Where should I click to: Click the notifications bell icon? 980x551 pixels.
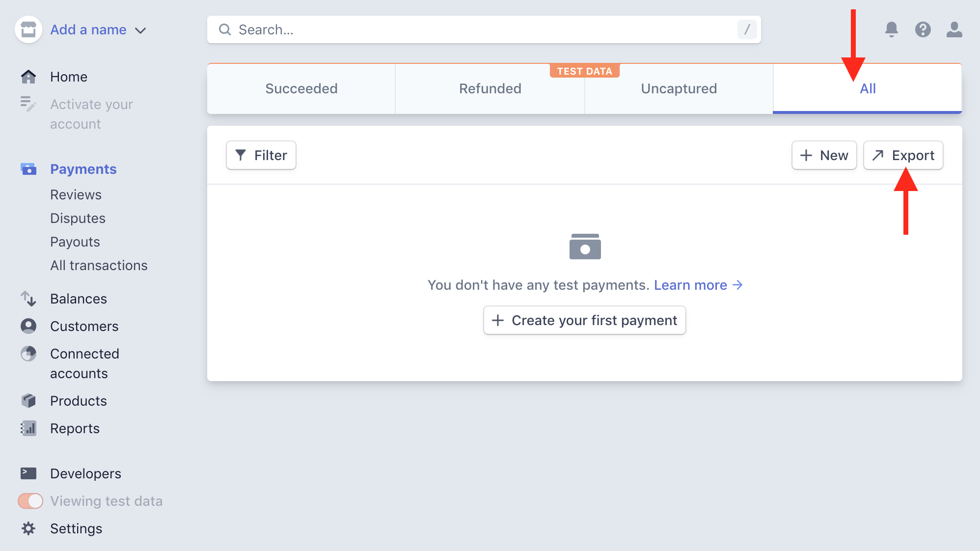891,29
